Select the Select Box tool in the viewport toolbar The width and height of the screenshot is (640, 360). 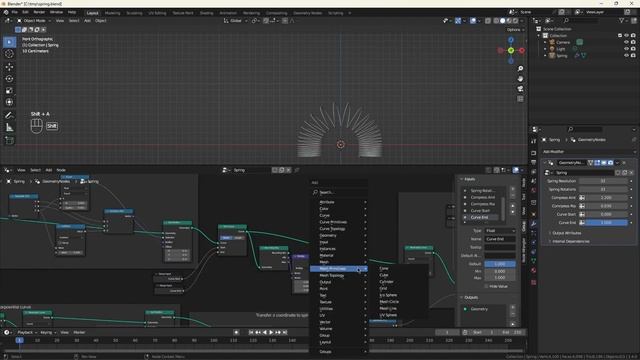coord(9,42)
